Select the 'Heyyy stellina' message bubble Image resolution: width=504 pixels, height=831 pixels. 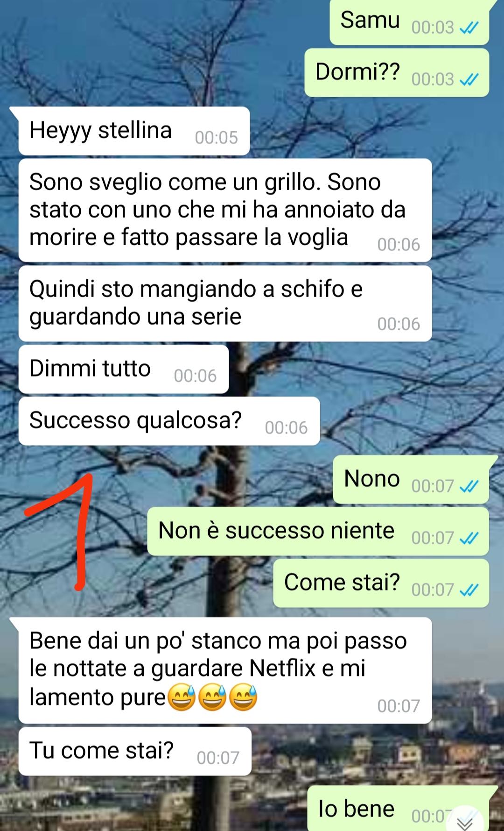click(x=134, y=131)
